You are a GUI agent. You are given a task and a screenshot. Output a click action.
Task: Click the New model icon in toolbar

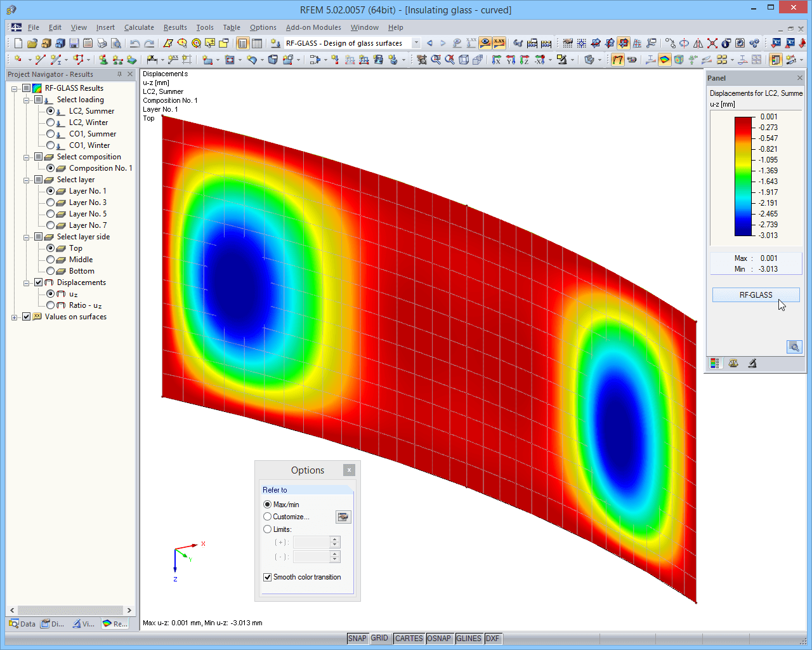[x=18, y=43]
